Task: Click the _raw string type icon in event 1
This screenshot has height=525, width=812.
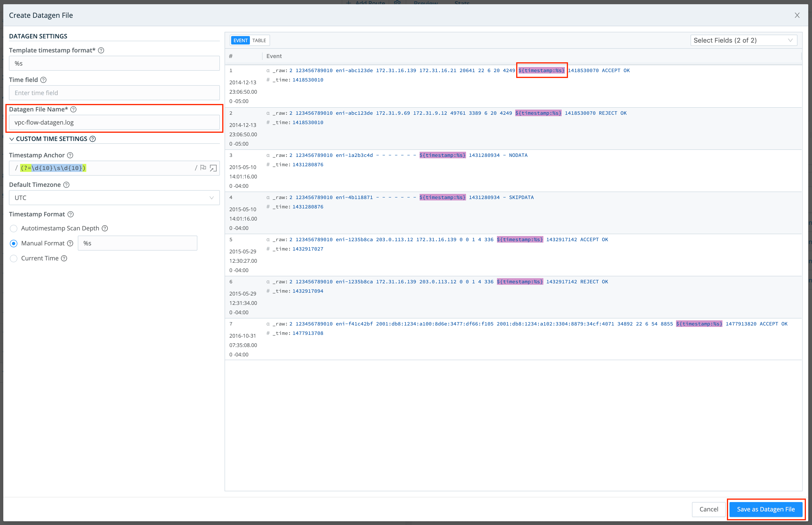Action: pos(268,70)
